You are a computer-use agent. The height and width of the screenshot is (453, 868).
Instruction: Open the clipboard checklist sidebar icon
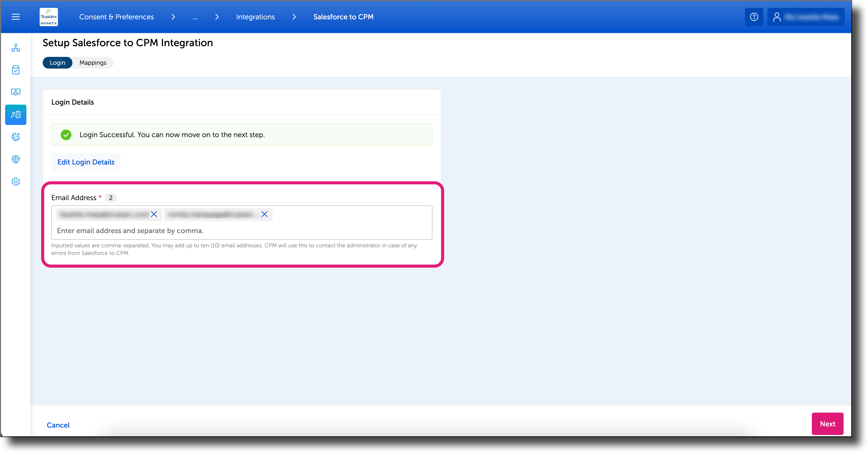[16, 70]
